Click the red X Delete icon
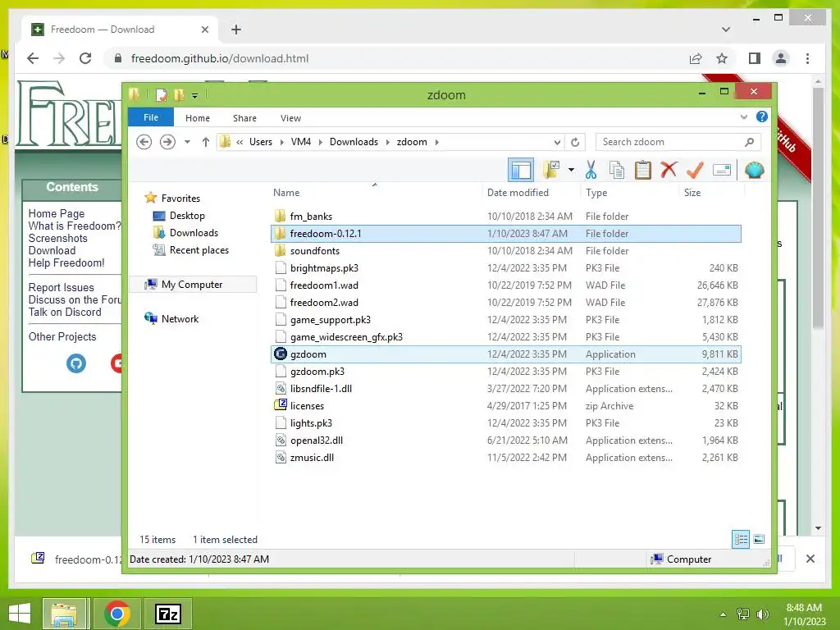The height and width of the screenshot is (630, 840). tap(669, 171)
